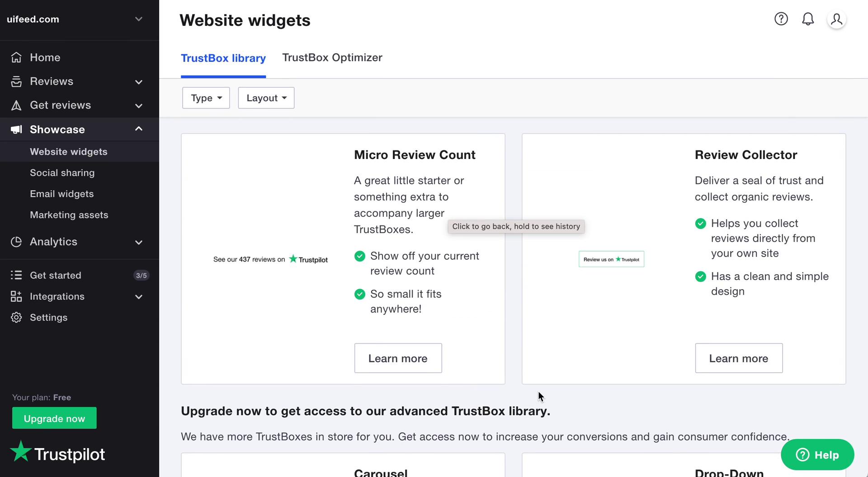Click the Review Collector card title
Image resolution: width=868 pixels, height=477 pixels.
click(x=746, y=155)
